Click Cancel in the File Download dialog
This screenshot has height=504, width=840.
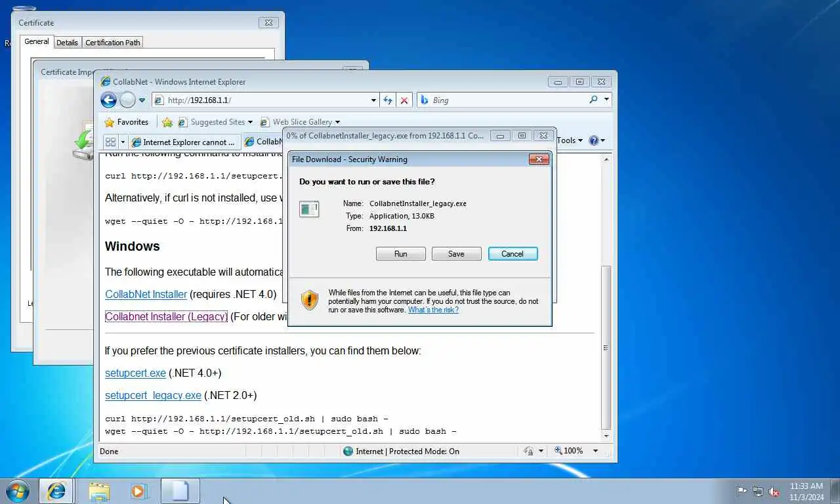click(x=513, y=254)
